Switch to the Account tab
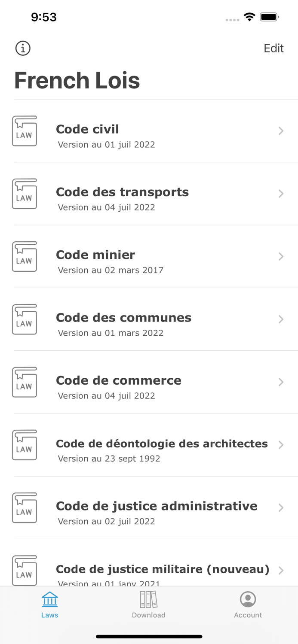The image size is (298, 644). (x=248, y=604)
